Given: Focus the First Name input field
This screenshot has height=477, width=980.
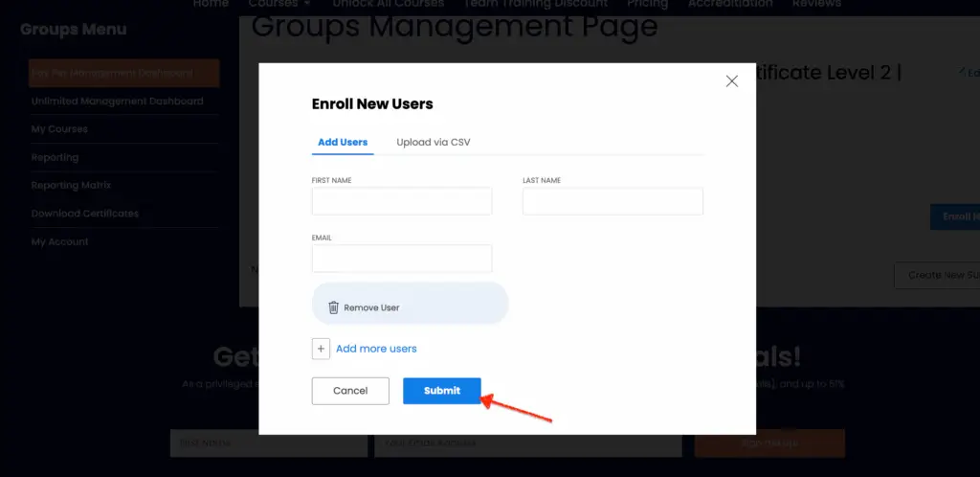Looking at the screenshot, I should click(x=402, y=201).
